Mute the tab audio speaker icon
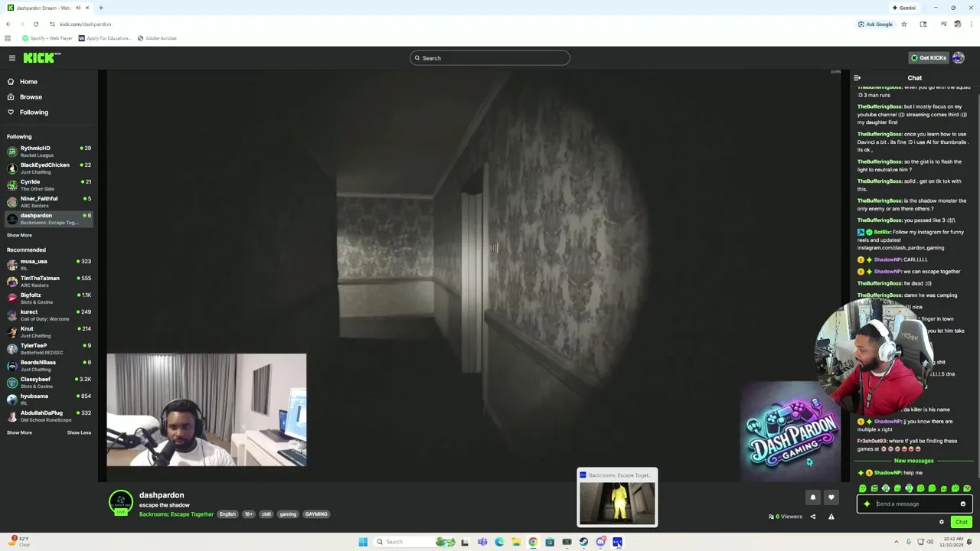Screen dimensions: 980x551 pos(77,8)
